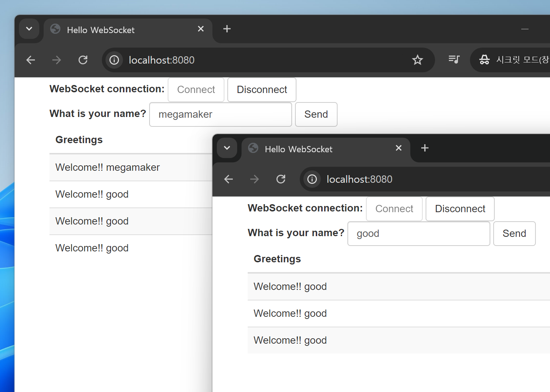Open tab search chevron in back browser window
Screen dimensions: 550x392
tap(29, 29)
